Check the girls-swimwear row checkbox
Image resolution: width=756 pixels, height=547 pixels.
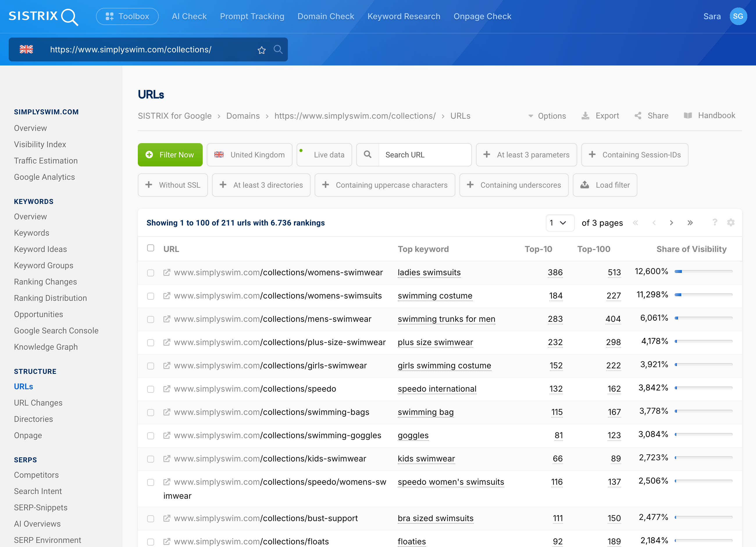151,366
